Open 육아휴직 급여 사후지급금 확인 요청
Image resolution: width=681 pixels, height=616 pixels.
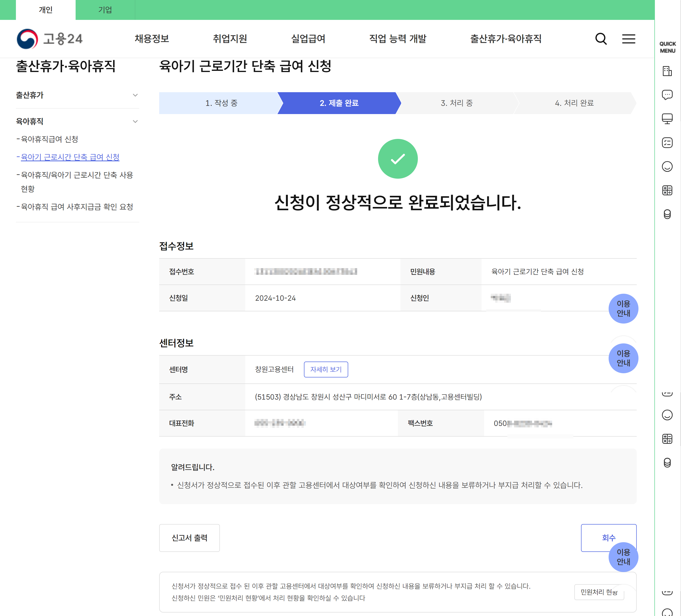[x=77, y=206]
